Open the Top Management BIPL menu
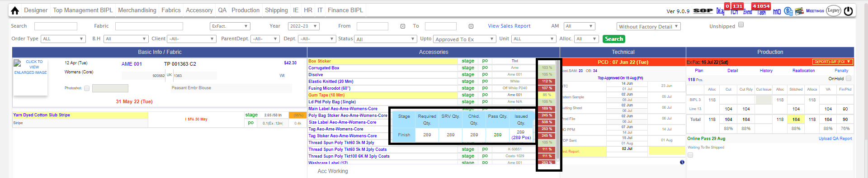The height and width of the screenshot is (178, 868). pyautogui.click(x=83, y=10)
